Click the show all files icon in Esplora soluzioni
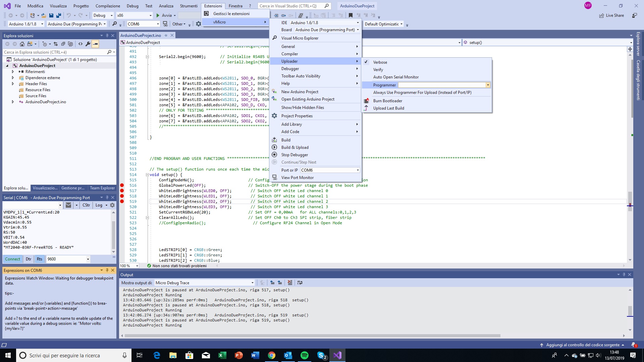The height and width of the screenshot is (362, 644). [70, 44]
